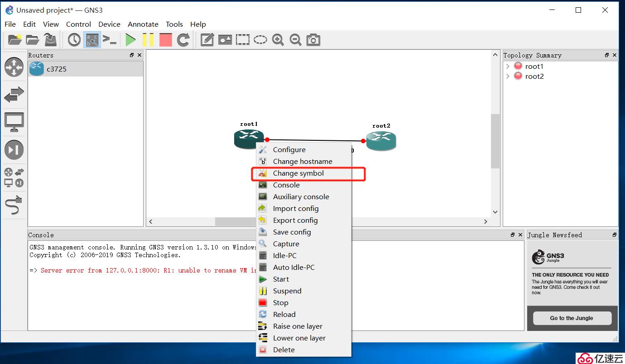Open the Control menu
This screenshot has width=625, height=364.
coord(78,24)
